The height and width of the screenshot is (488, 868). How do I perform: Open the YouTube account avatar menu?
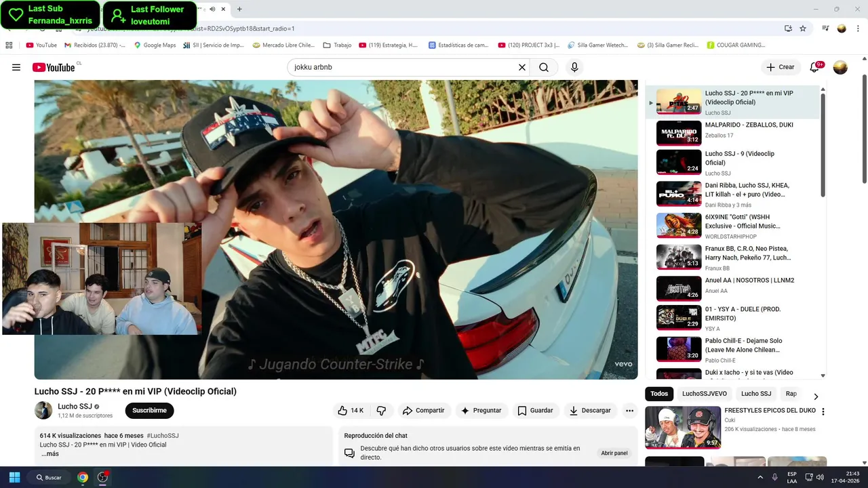pos(840,67)
